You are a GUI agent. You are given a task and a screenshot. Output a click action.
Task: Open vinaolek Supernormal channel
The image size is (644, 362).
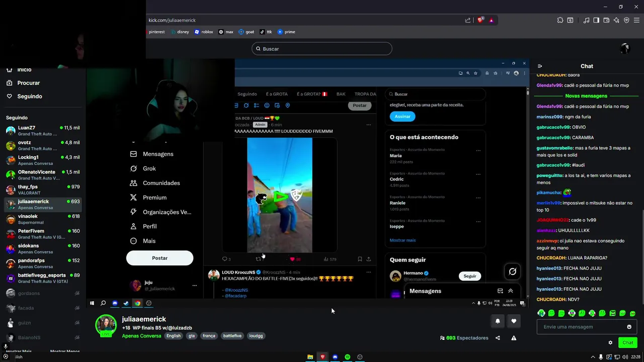point(43,219)
